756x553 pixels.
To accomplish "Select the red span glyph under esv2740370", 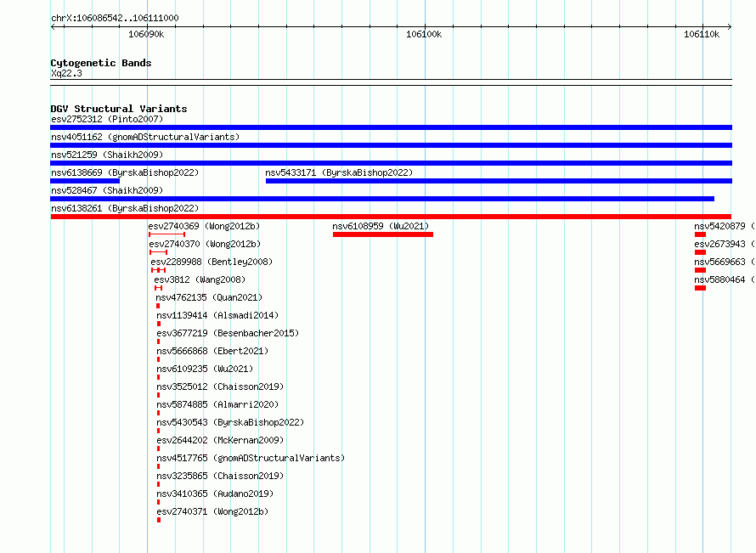I will tap(158, 252).
